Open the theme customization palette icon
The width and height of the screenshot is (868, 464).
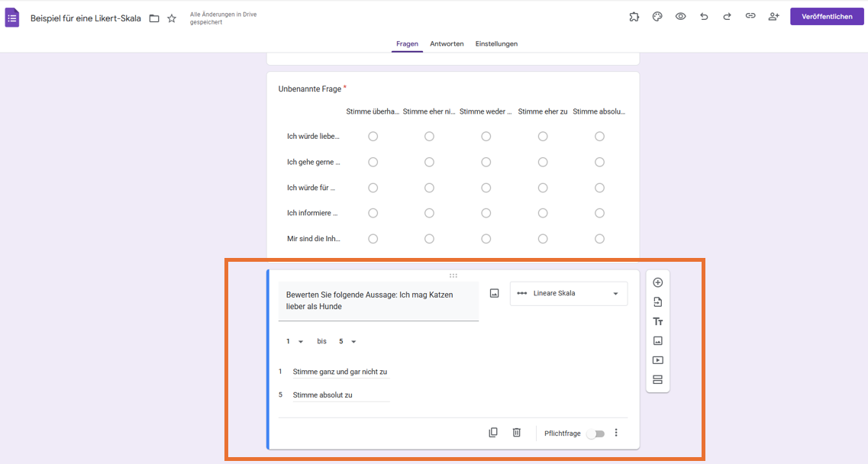(x=657, y=17)
